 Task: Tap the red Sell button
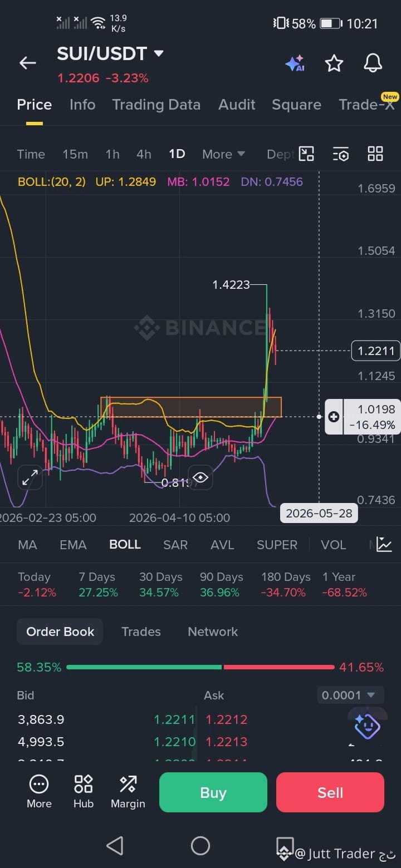[330, 792]
